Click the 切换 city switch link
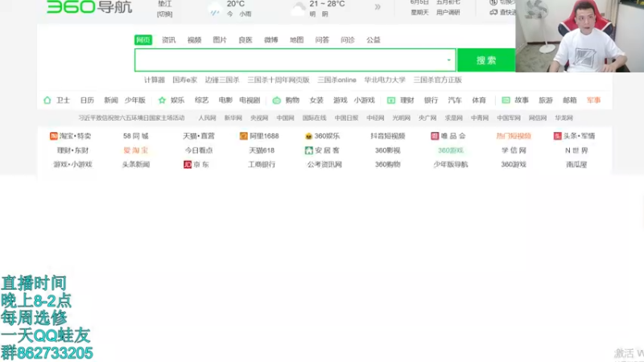Viewport: 644px width, 362px height. 165,14
